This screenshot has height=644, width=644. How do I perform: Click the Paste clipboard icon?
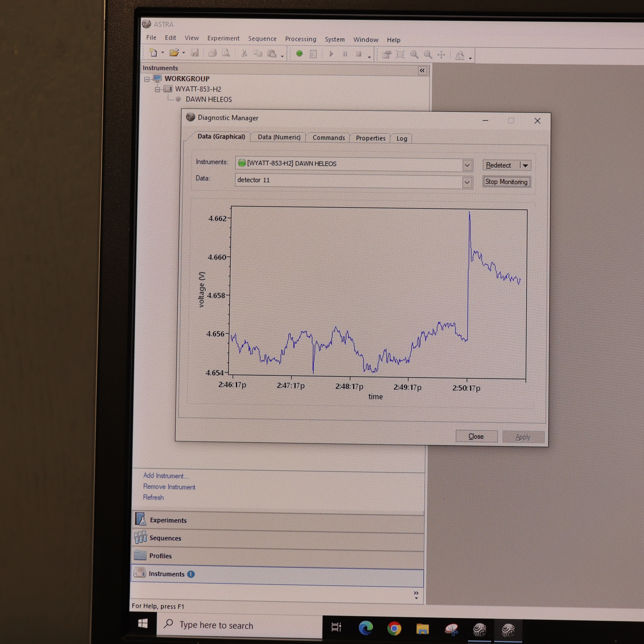272,54
